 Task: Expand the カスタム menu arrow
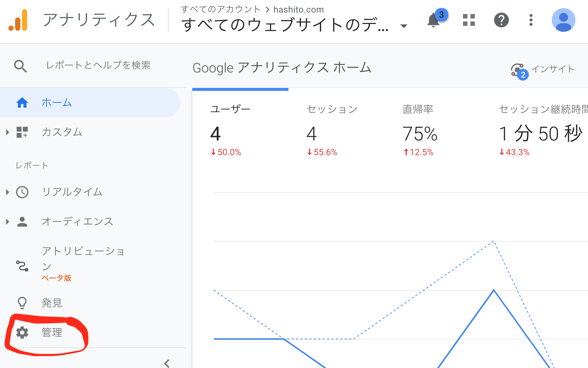7,132
